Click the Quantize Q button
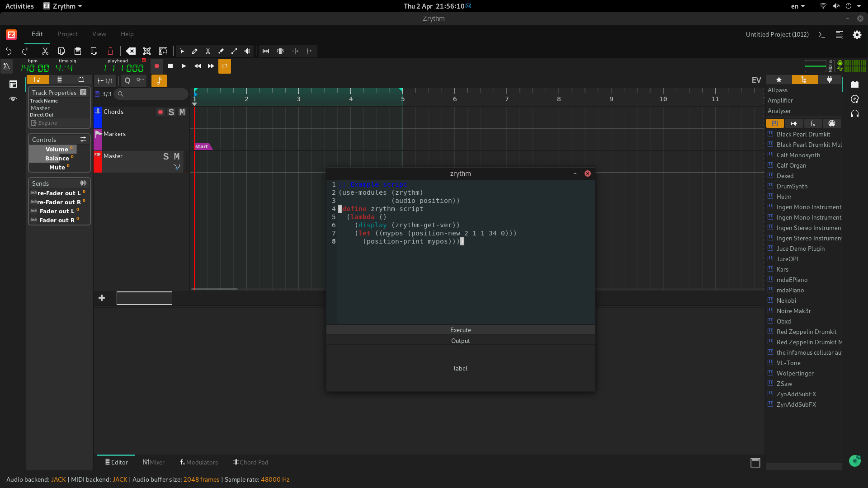This screenshot has height=488, width=868. click(x=127, y=81)
